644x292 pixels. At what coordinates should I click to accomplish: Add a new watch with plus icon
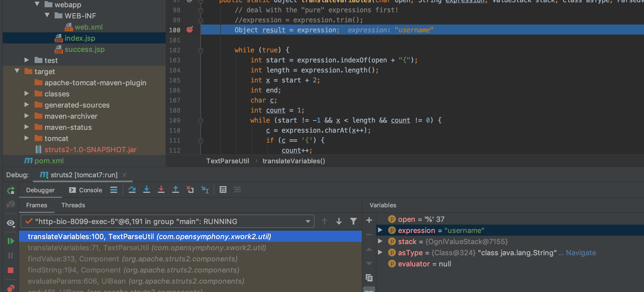coord(369,220)
